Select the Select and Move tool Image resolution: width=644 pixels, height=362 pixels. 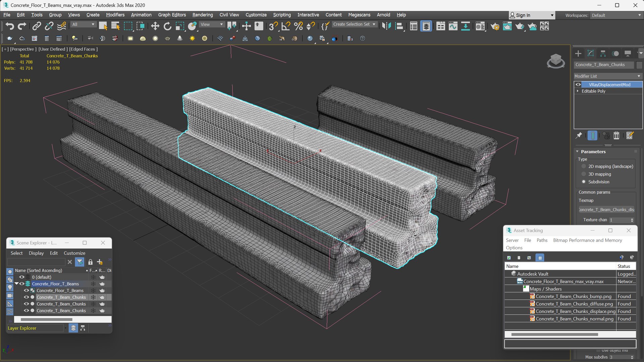pyautogui.click(x=155, y=26)
